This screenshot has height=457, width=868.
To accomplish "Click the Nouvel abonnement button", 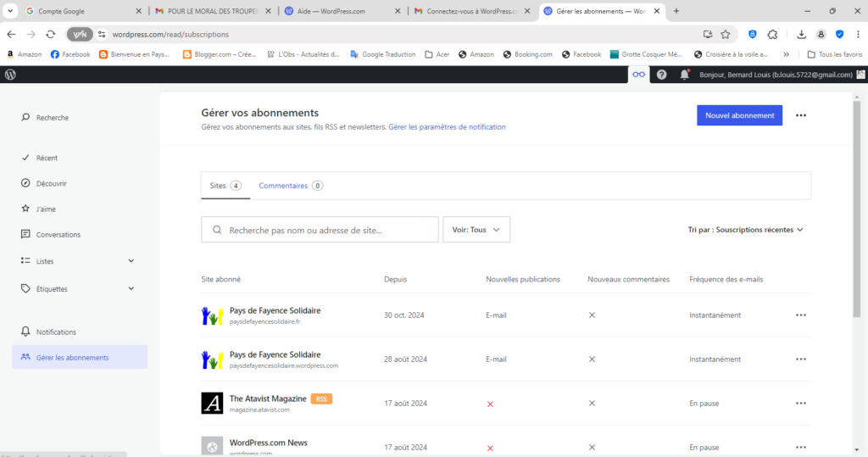I will coord(739,116).
